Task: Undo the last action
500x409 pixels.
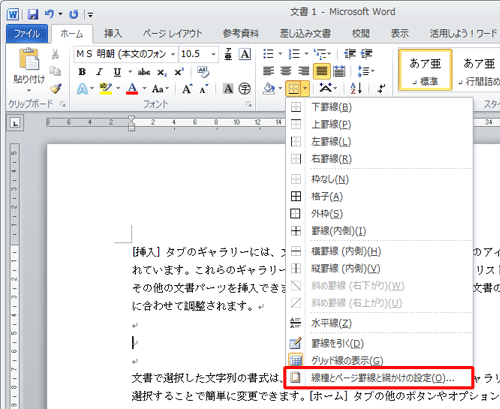Action: point(49,14)
